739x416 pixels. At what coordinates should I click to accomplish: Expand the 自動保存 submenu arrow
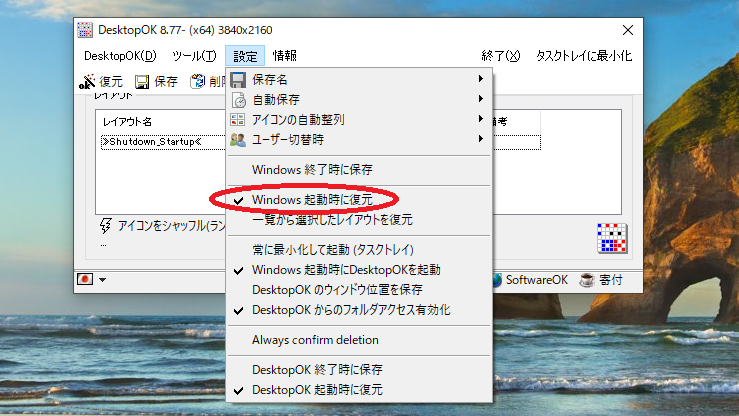point(480,98)
